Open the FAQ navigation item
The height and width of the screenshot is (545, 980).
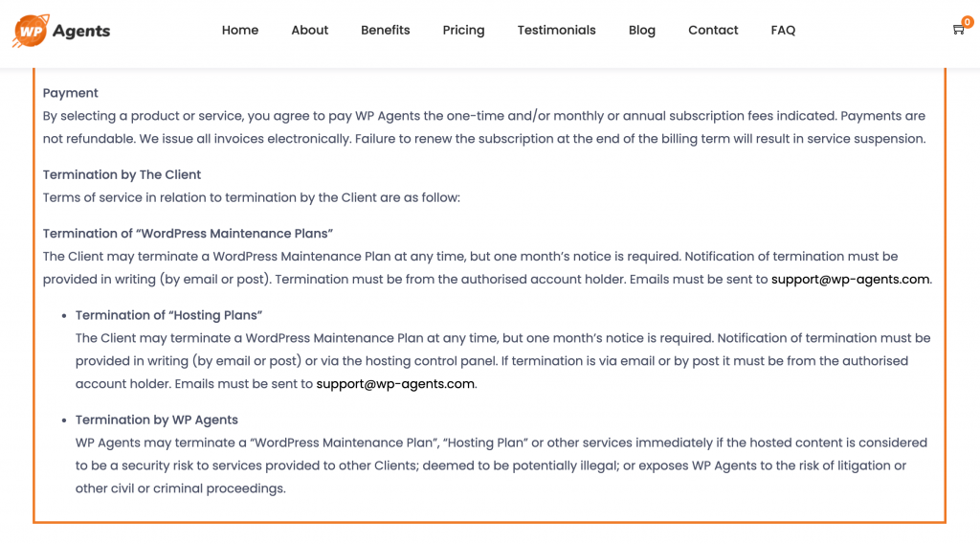tap(783, 31)
